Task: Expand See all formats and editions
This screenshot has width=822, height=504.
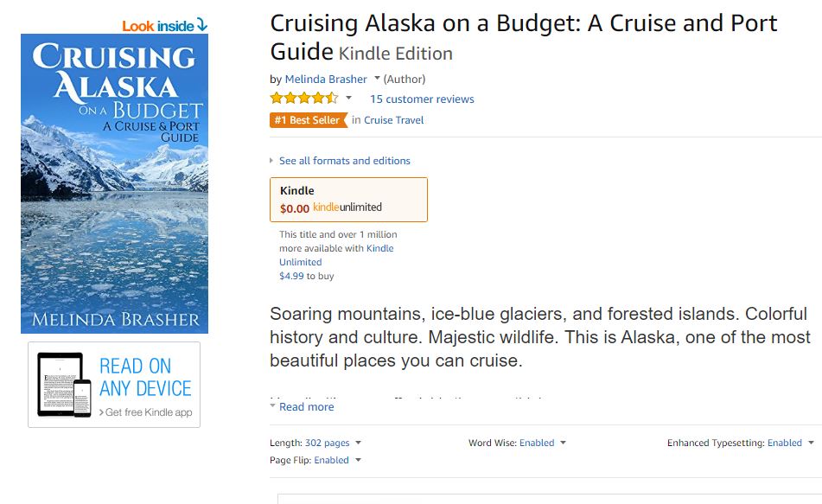Action: click(x=344, y=161)
